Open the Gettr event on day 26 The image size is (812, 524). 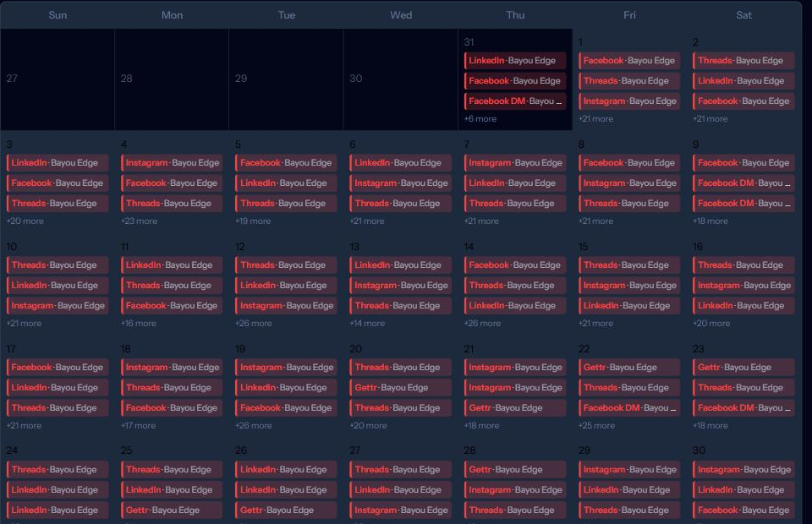287,510
